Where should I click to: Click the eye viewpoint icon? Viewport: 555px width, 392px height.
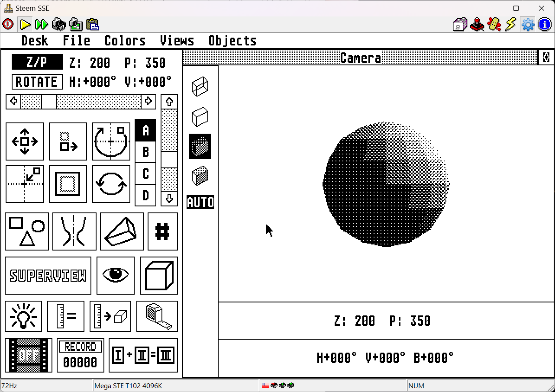tap(115, 276)
